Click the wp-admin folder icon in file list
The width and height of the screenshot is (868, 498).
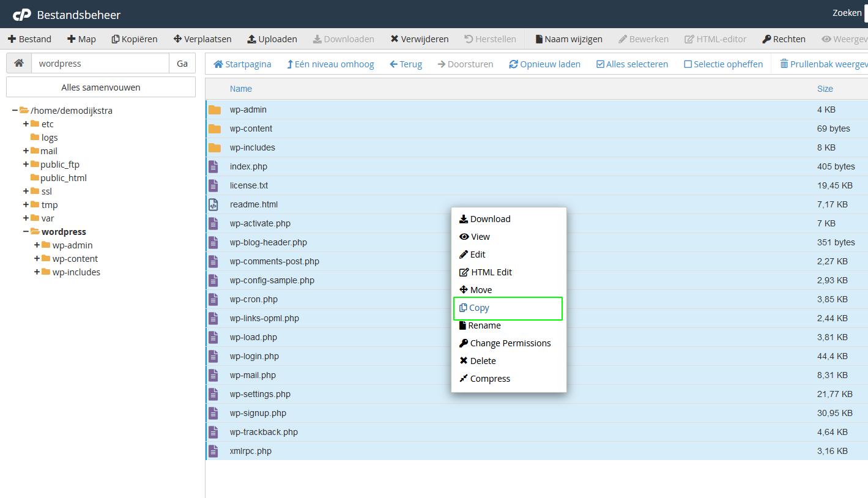coord(214,110)
